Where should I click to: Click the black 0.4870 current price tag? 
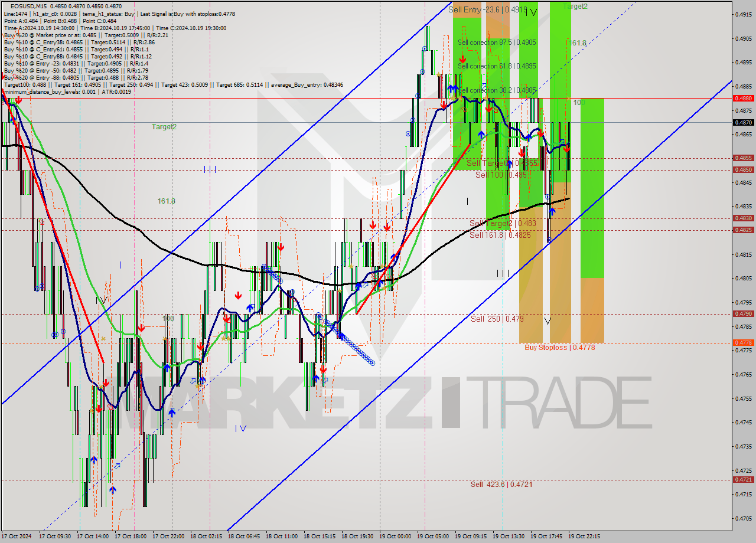(743, 123)
